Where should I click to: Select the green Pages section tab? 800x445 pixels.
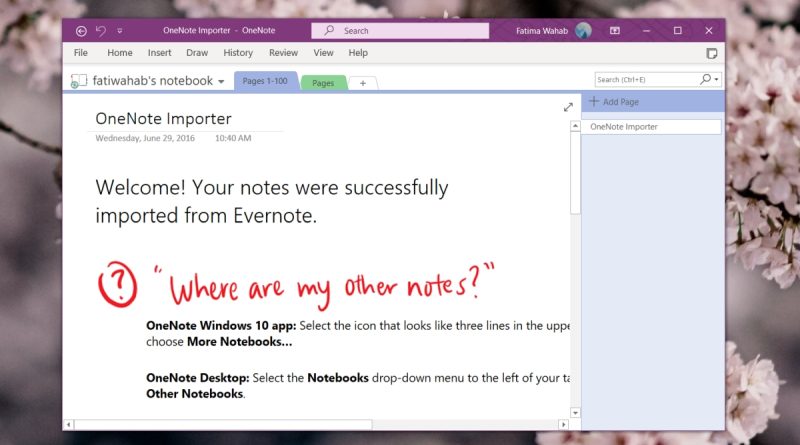click(x=323, y=83)
